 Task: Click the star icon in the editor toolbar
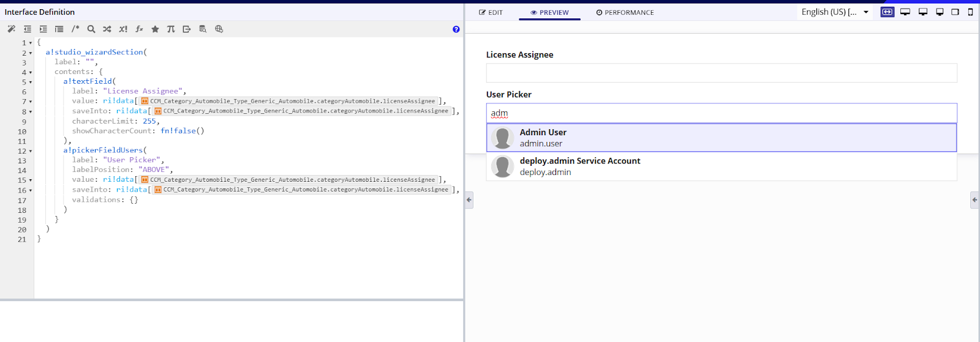pos(155,29)
